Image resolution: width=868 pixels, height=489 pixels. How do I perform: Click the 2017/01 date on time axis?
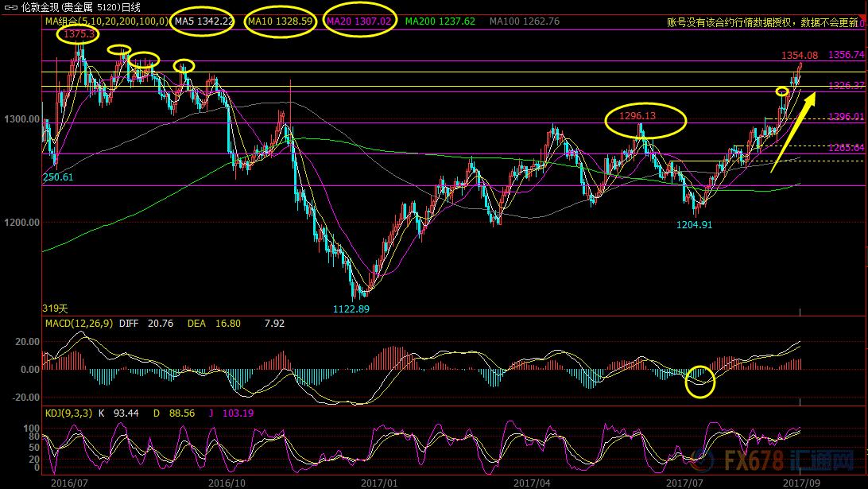click(x=379, y=482)
